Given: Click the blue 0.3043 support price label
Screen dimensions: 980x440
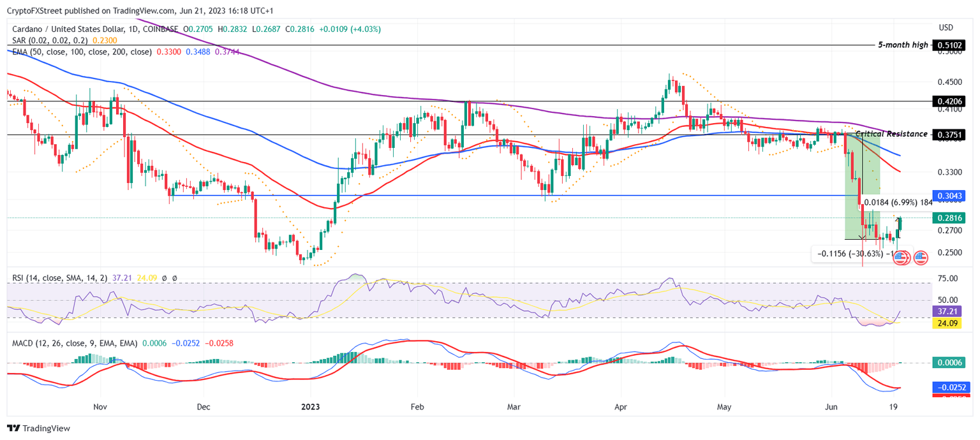Looking at the screenshot, I should (x=948, y=195).
